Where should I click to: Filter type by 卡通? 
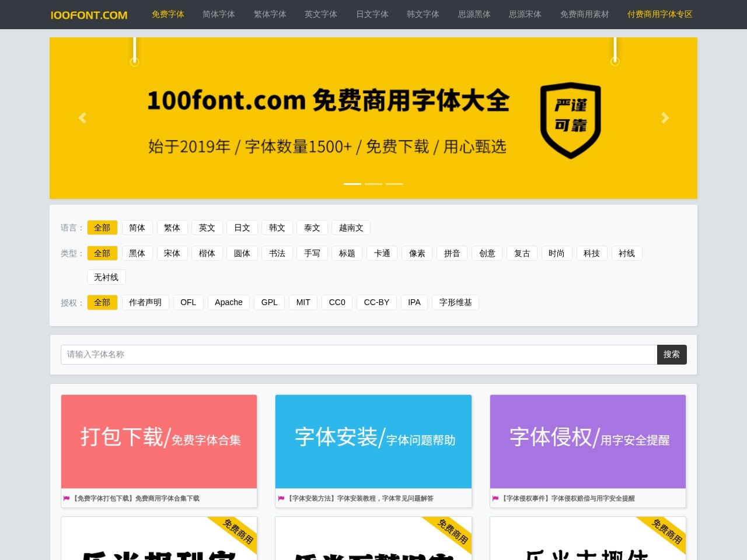coord(382,253)
